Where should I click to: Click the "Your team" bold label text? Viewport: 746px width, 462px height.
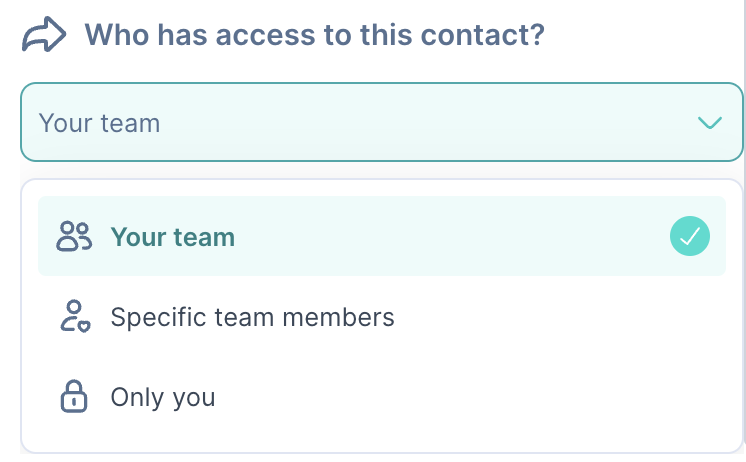pos(173,237)
